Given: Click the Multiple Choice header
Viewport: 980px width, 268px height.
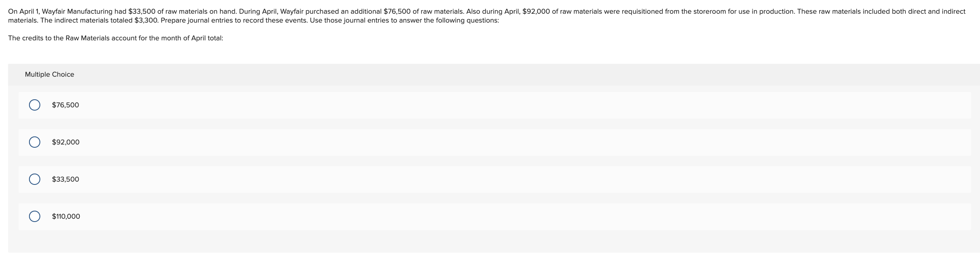Looking at the screenshot, I should 50,74.
